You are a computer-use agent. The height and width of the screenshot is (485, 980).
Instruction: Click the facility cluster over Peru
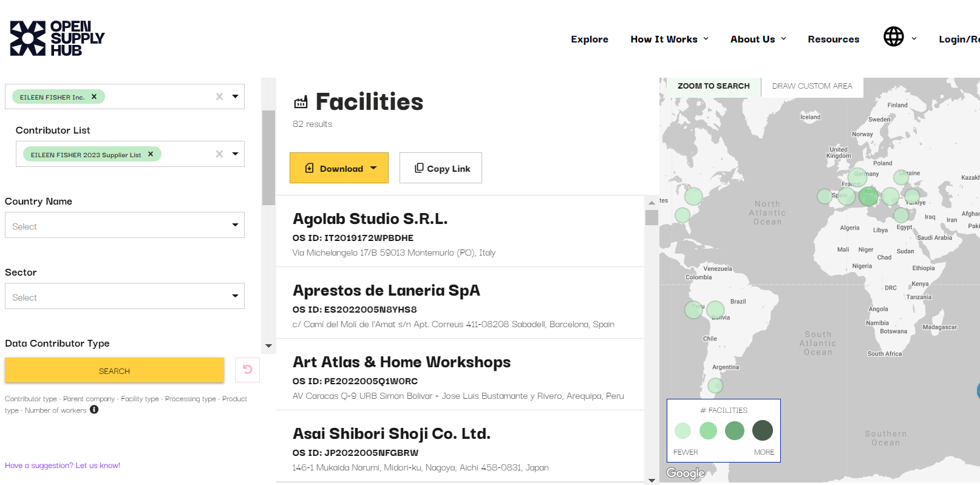pyautogui.click(x=693, y=310)
